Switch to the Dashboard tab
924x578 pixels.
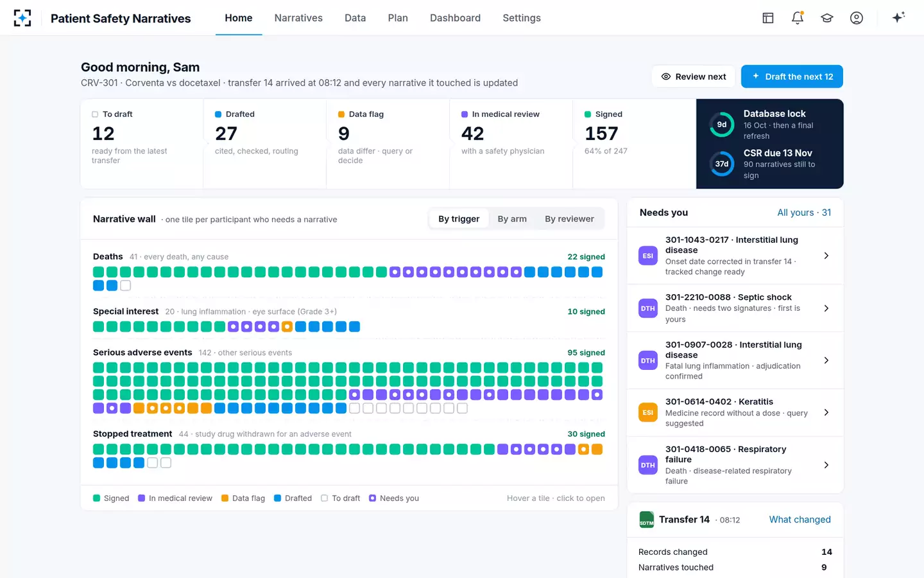(455, 18)
